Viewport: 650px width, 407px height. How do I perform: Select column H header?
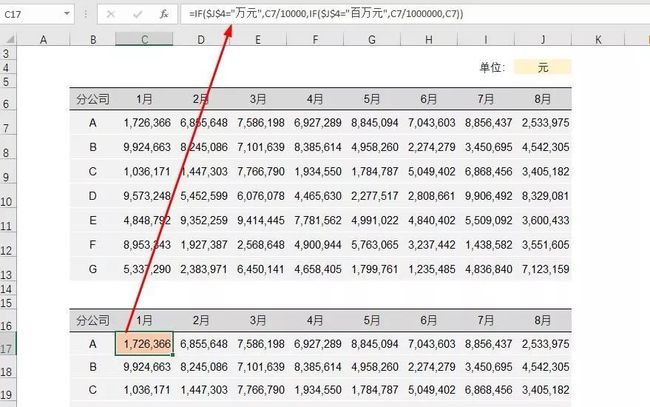tap(429, 39)
